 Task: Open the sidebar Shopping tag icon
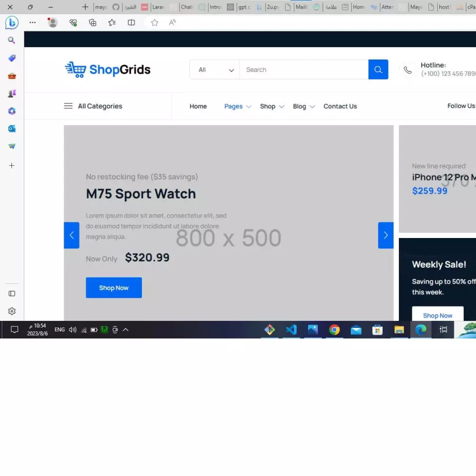click(x=11, y=58)
